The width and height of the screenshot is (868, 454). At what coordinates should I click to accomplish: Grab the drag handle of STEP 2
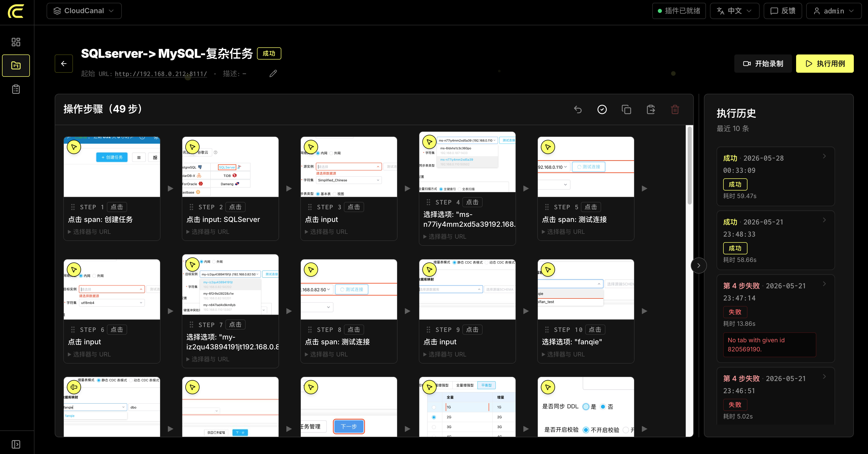(191, 207)
